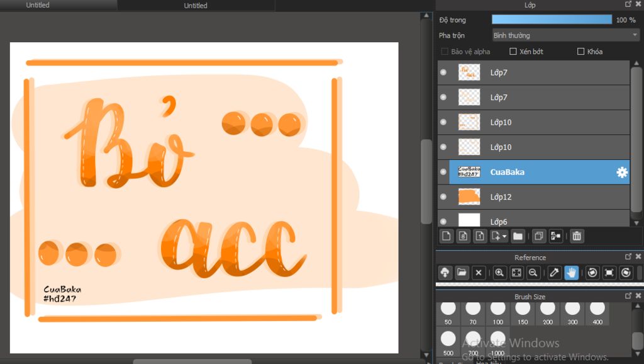Rotate the reference image left
Viewport: 644px width, 364px height.
(x=592, y=273)
